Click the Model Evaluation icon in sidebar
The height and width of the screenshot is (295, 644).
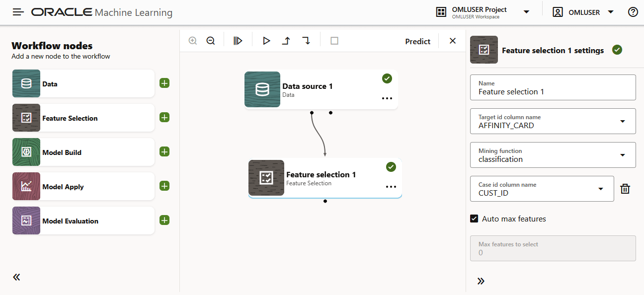click(26, 221)
